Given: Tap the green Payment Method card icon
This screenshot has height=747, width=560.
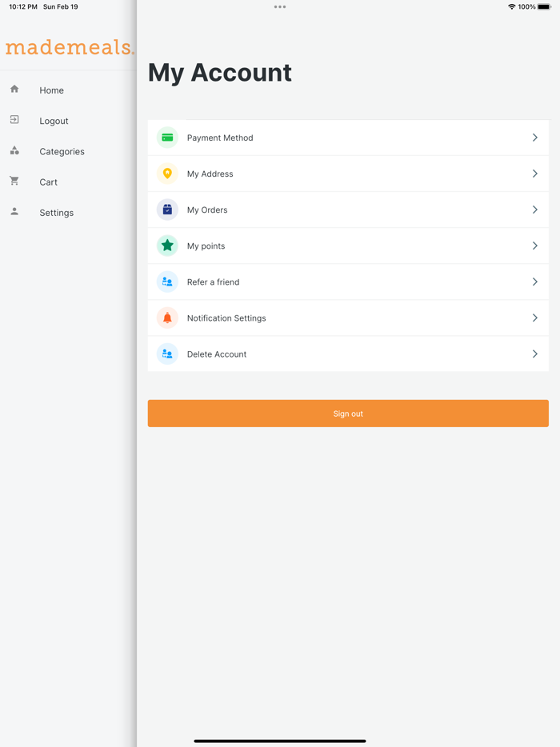Looking at the screenshot, I should 167,138.
